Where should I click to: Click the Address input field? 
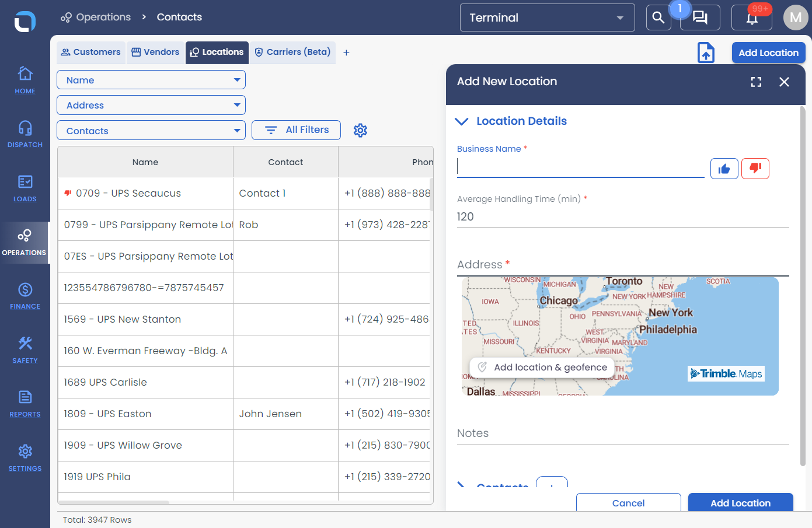click(623, 265)
